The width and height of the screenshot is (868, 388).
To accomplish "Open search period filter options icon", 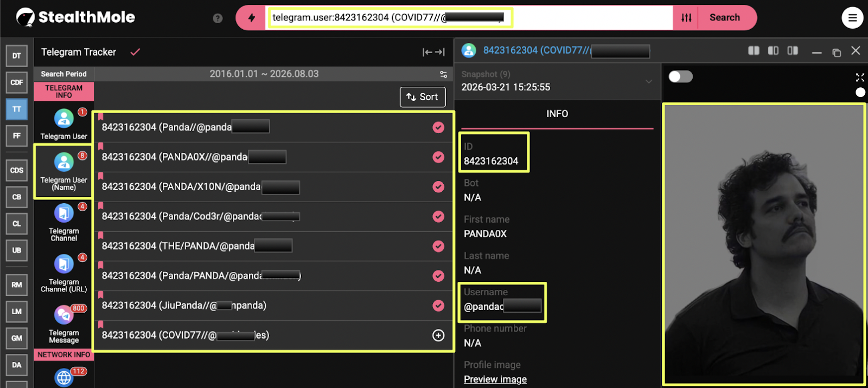I will 443,74.
